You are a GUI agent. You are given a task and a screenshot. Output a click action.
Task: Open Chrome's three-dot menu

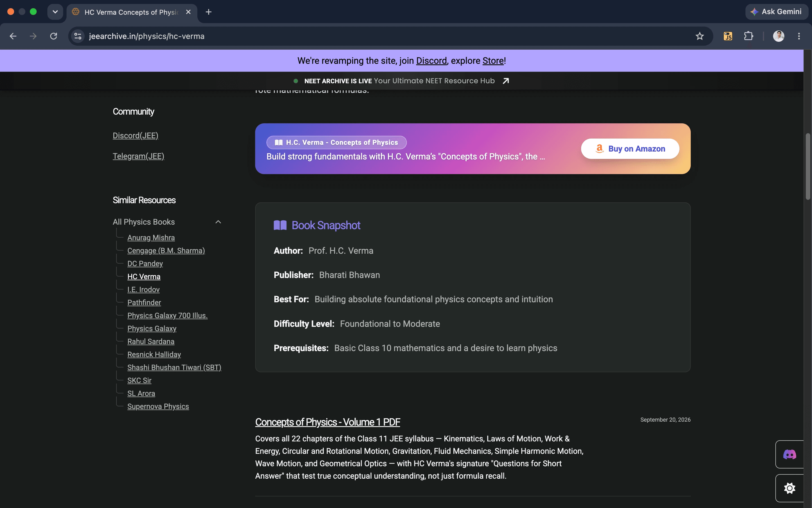799,36
